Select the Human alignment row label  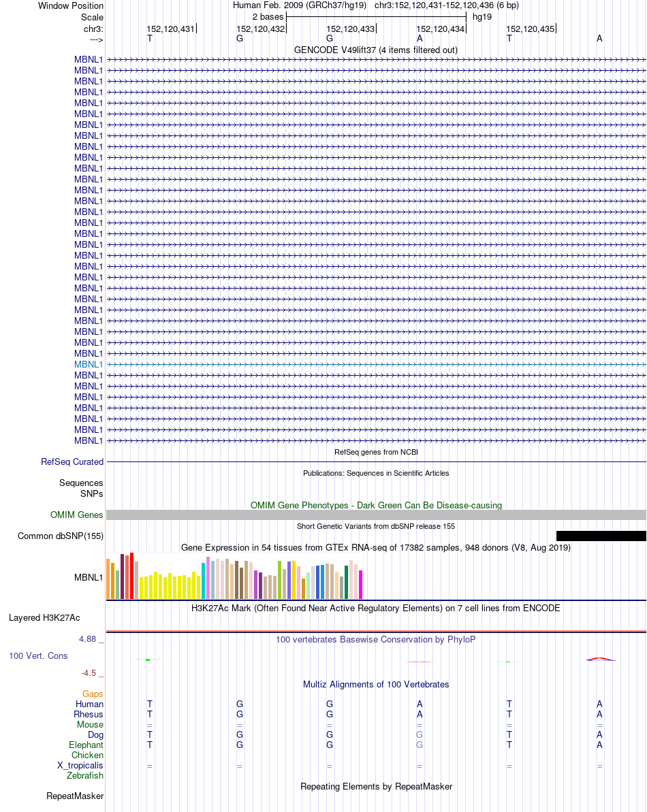click(x=90, y=704)
